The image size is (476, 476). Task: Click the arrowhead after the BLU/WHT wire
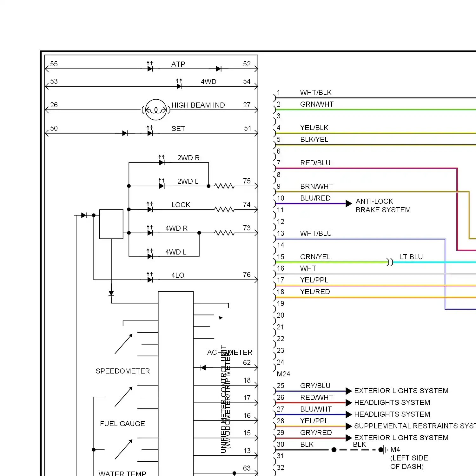pos(349,414)
